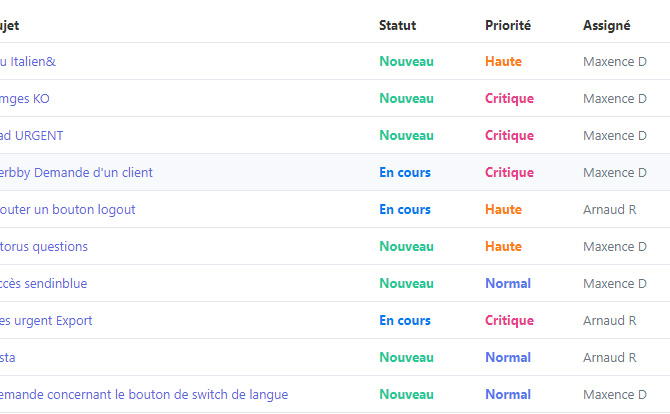The height and width of the screenshot is (414, 670).
Task: Click 'En cours' status of logout ticket
Action: (x=405, y=210)
